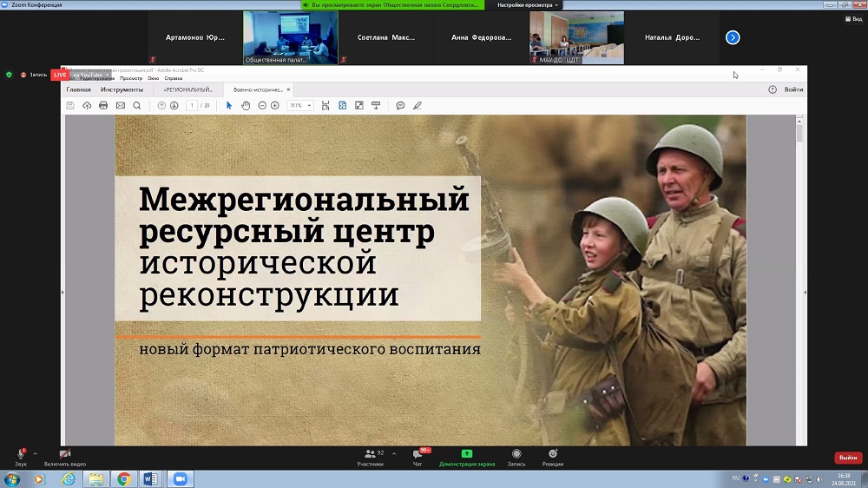This screenshot has width=868, height=488.
Task: Select participant tile Наталья Доро…
Action: click(672, 37)
